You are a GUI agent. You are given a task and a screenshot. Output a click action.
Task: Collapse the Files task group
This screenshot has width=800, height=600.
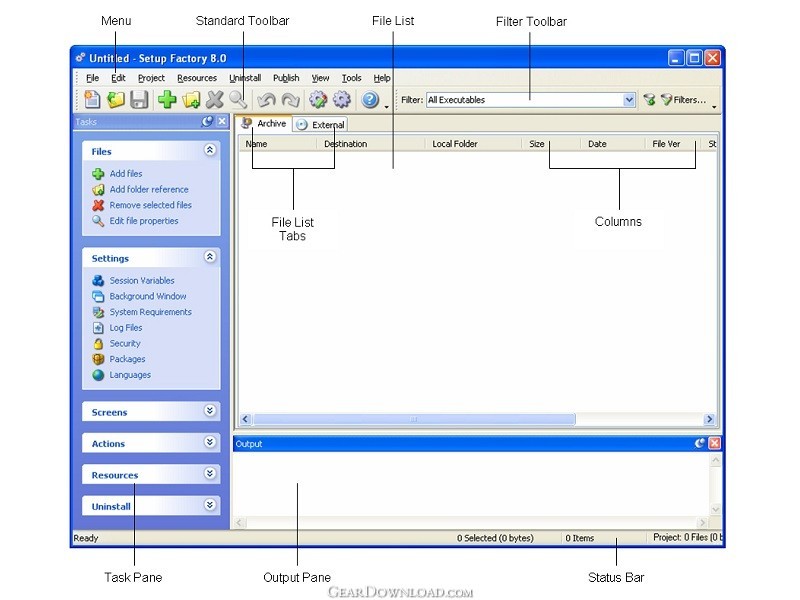point(210,150)
